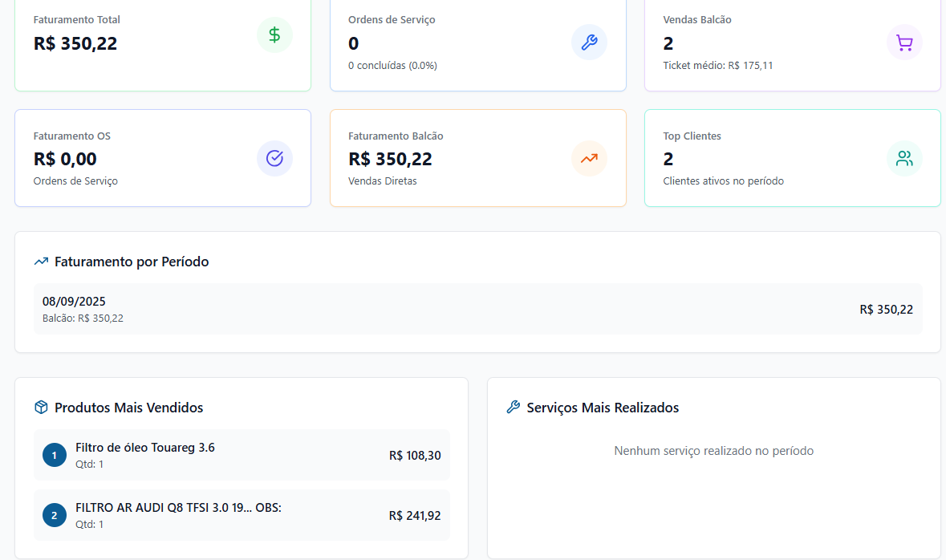Click the Clientes ativos no período text
The height and width of the screenshot is (560, 946).
point(723,181)
